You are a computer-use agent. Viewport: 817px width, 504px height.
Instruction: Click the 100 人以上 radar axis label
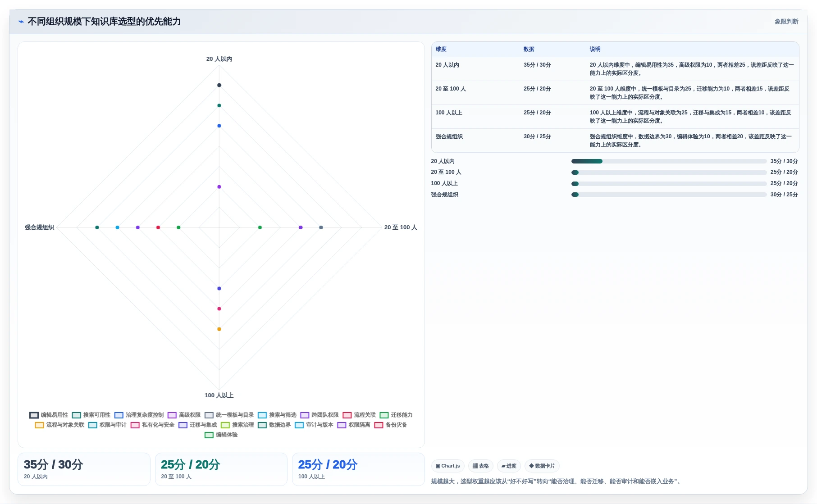coord(219,395)
